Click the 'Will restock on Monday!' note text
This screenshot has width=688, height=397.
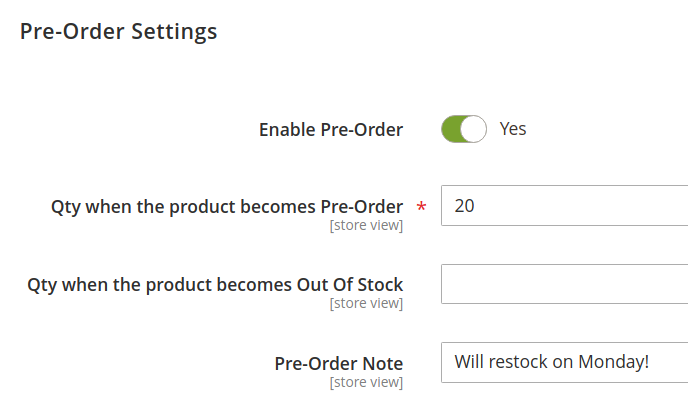click(552, 362)
